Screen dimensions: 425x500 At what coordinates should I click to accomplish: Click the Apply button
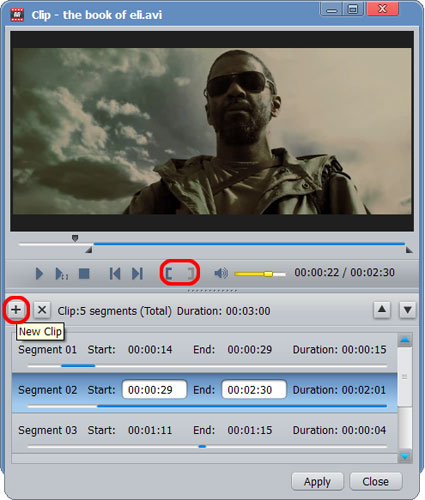(317, 482)
